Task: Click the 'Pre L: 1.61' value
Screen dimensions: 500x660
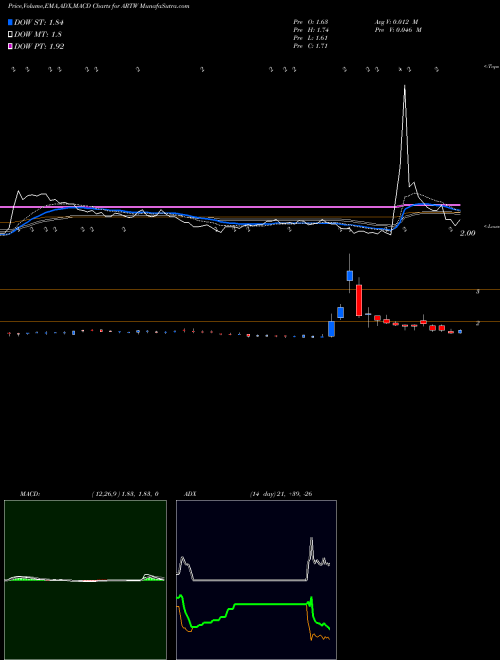Action: 311,38
